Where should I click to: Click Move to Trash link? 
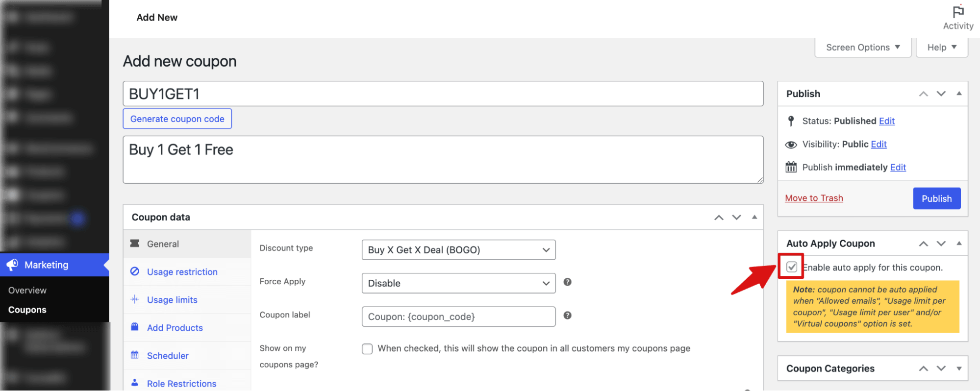tap(814, 198)
